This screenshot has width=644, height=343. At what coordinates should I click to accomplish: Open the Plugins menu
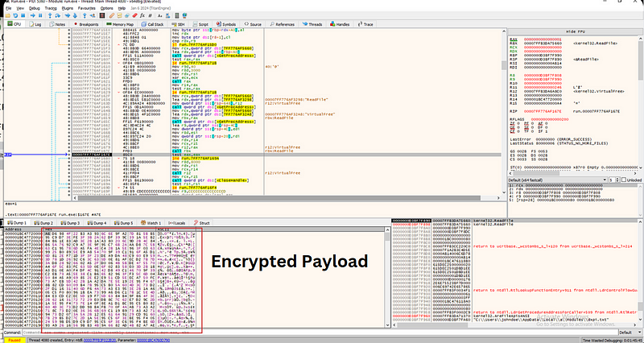(x=68, y=8)
